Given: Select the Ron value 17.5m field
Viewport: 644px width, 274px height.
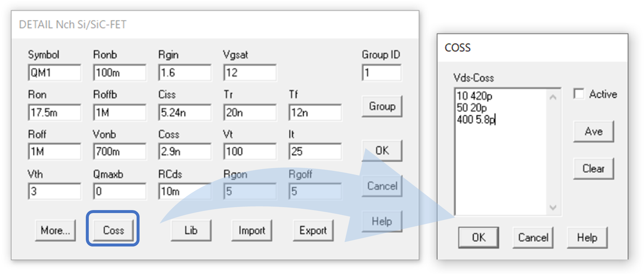Looking at the screenshot, I should point(54,112).
